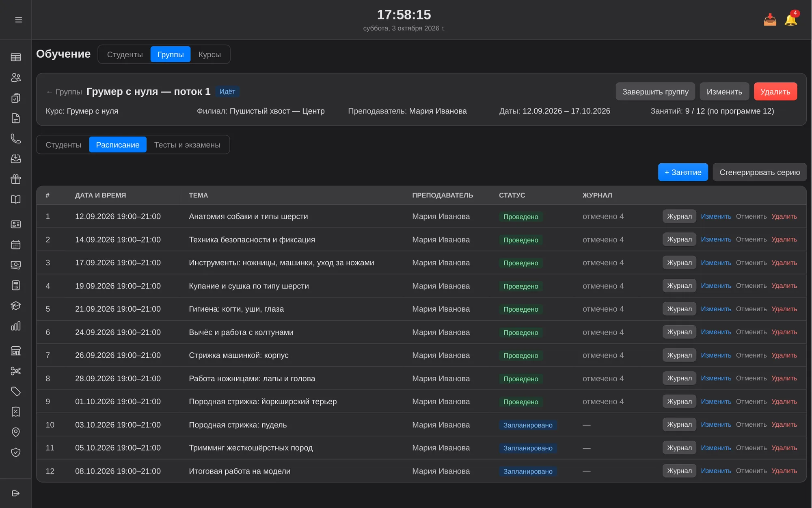Click Сгенерировать серию button
This screenshot has height=508, width=812.
coord(760,172)
